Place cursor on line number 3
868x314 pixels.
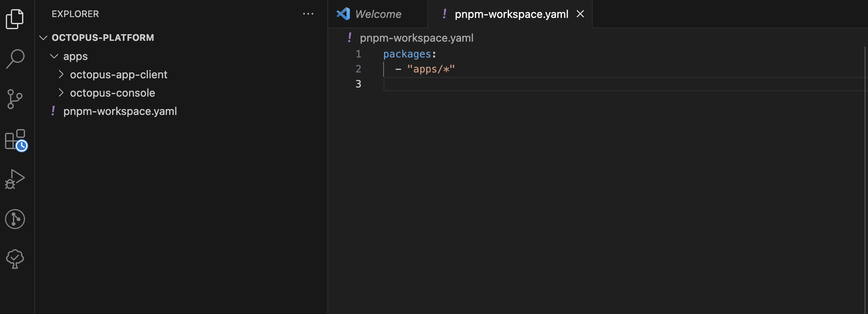[x=358, y=84]
